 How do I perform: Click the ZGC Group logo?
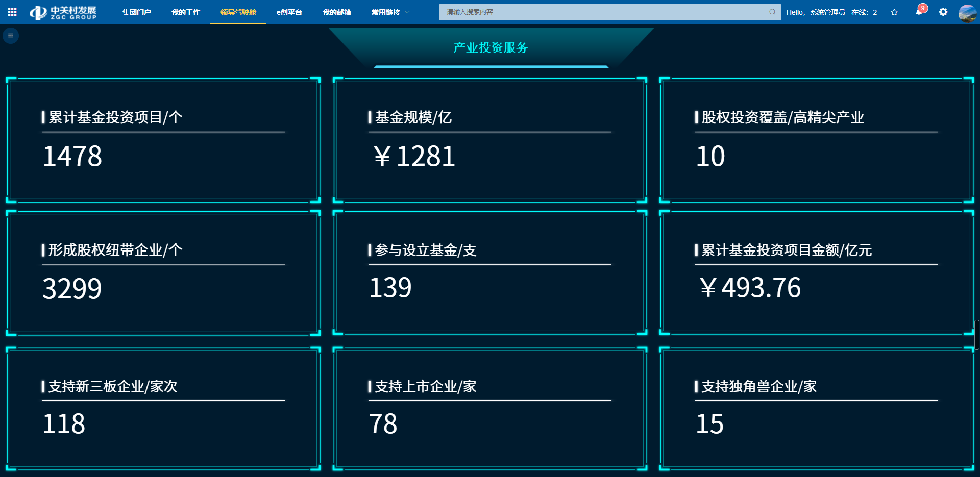point(63,12)
